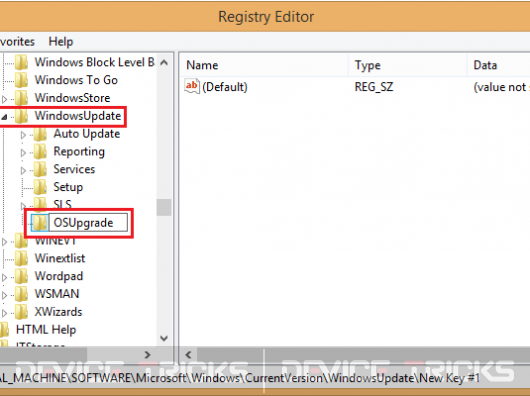Click the Name column header
530x396 pixels.
coord(264,65)
